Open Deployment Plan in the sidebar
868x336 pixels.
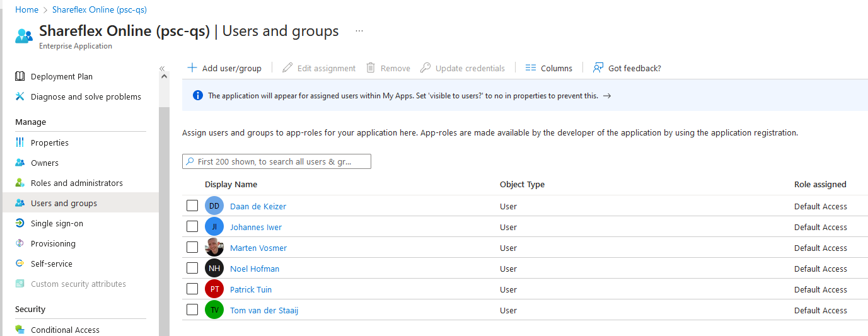point(62,76)
